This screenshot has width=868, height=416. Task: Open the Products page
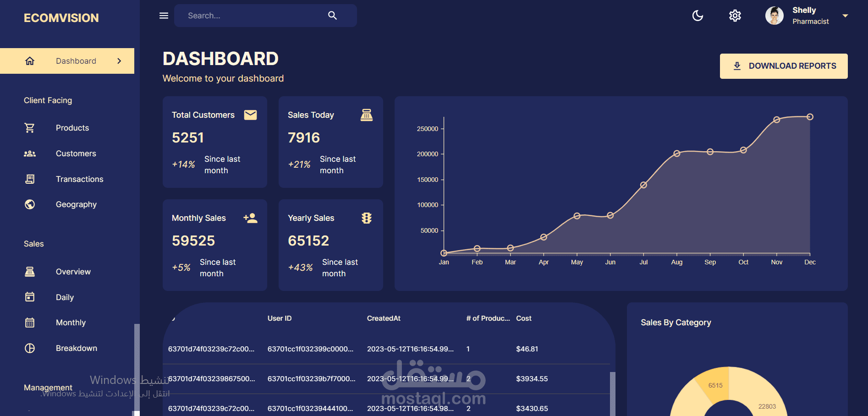coord(72,128)
